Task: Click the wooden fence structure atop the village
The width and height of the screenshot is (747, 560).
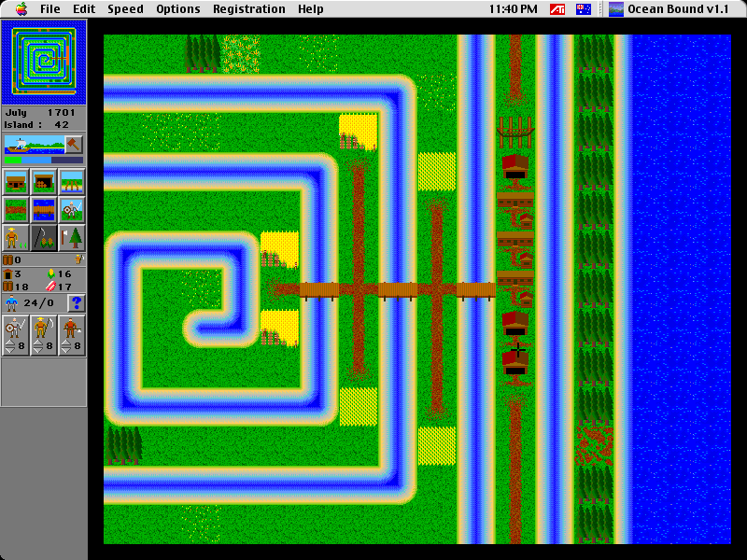Action: click(515, 132)
